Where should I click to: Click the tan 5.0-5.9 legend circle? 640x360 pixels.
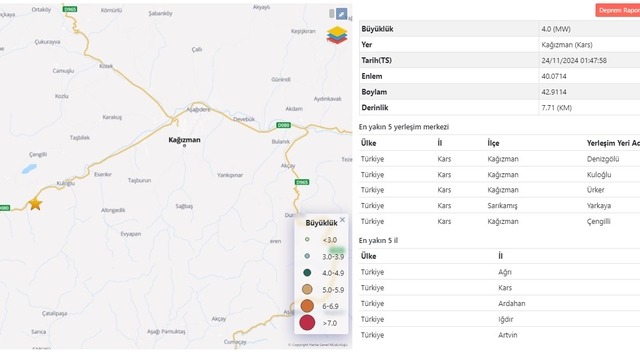click(307, 289)
